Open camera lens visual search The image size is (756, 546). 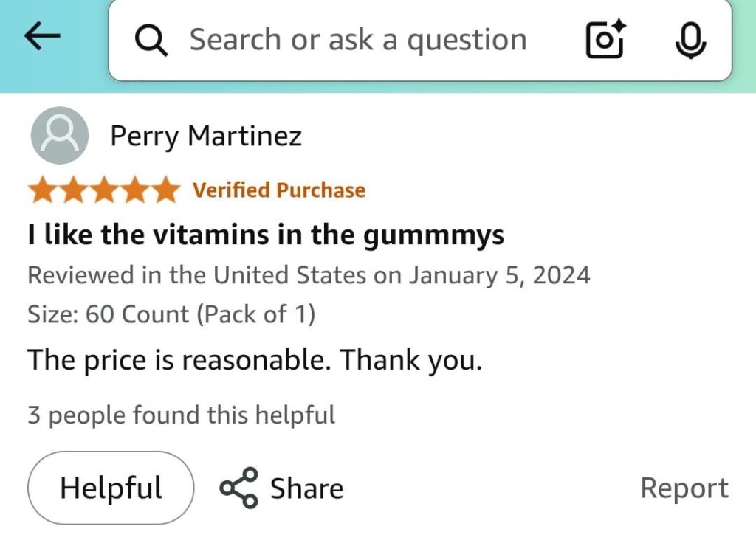605,40
